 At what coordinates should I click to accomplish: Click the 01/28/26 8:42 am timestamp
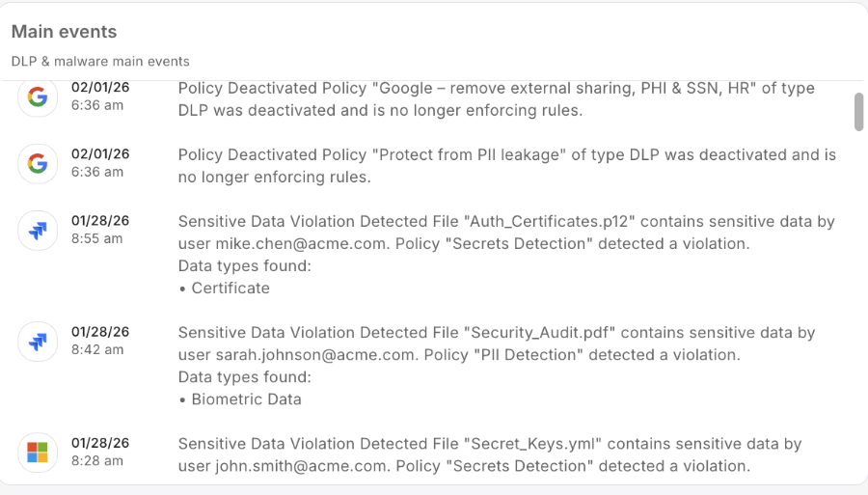[x=99, y=341]
